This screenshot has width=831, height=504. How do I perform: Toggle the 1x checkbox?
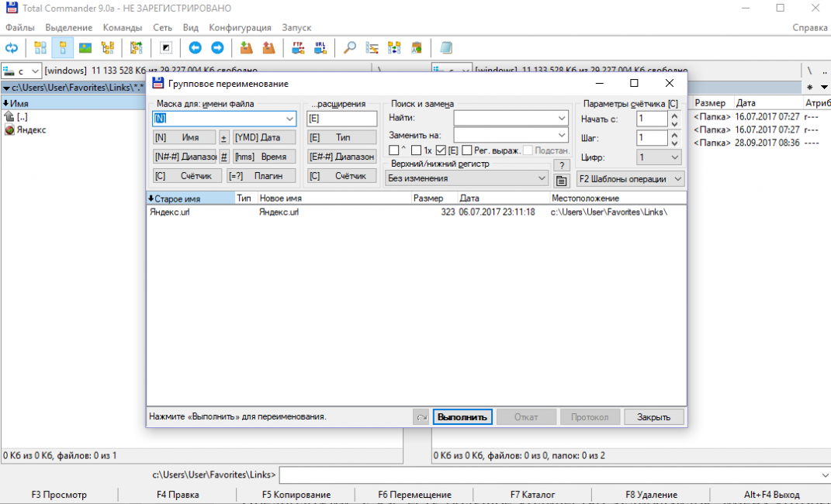click(417, 151)
